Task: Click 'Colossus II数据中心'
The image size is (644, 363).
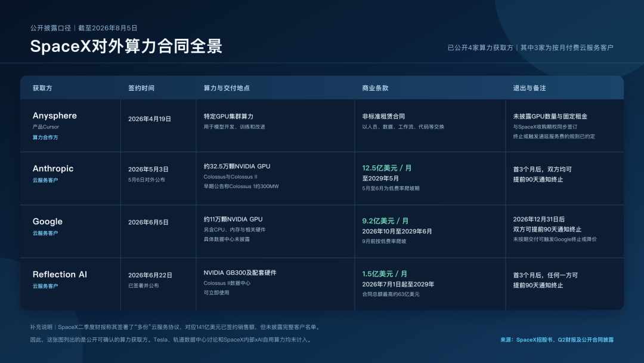Action: [227, 283]
